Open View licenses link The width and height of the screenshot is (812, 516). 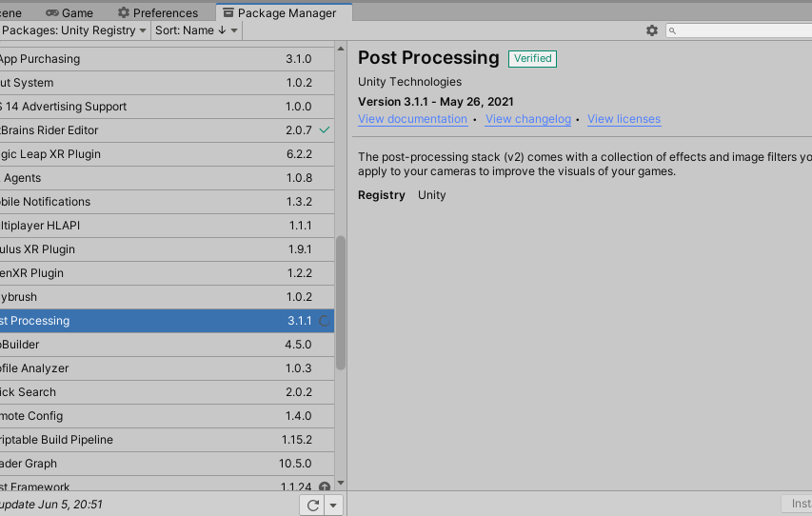pos(624,119)
